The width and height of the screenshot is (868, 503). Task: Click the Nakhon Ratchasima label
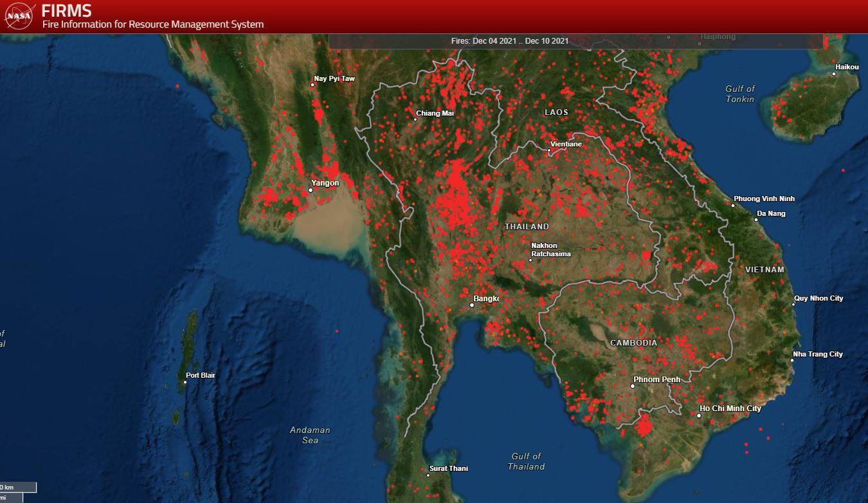(x=550, y=250)
